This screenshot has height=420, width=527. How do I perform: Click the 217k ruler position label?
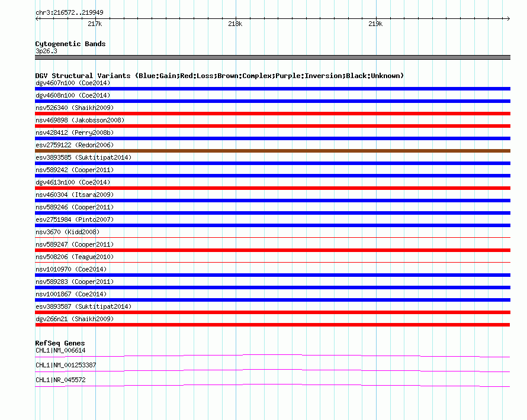point(95,24)
